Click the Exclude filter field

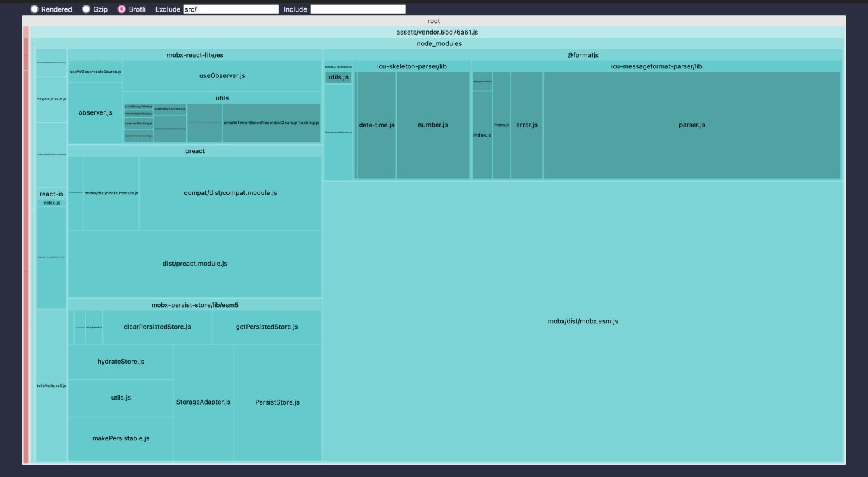click(231, 9)
